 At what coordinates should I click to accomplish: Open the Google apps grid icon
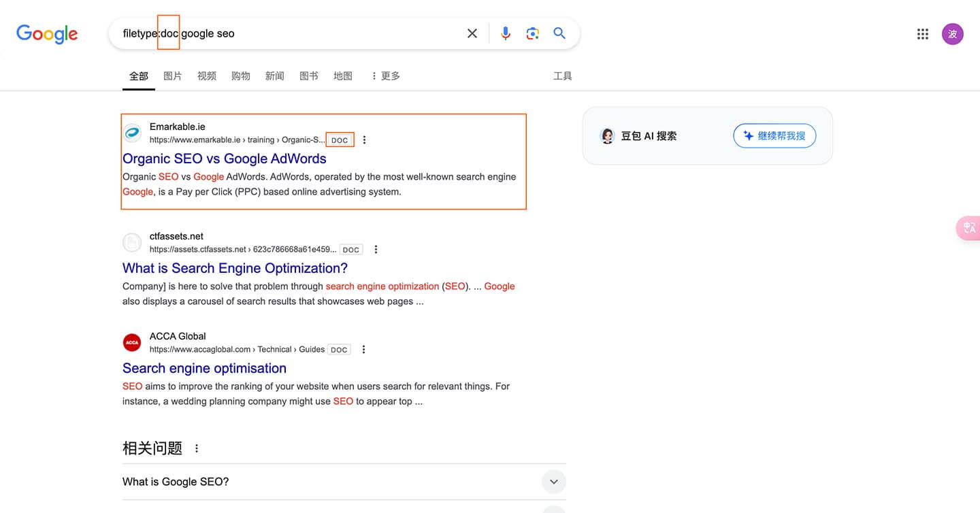coord(923,34)
